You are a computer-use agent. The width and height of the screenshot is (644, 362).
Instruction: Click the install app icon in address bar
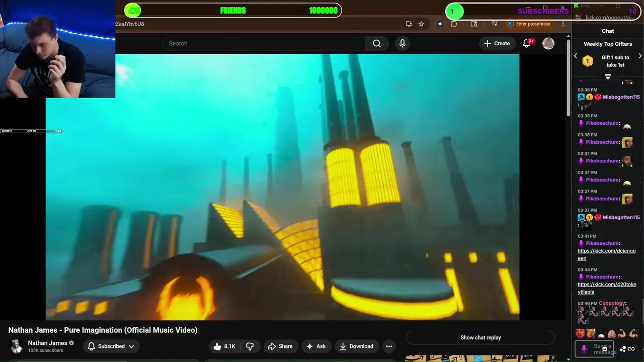coord(409,24)
